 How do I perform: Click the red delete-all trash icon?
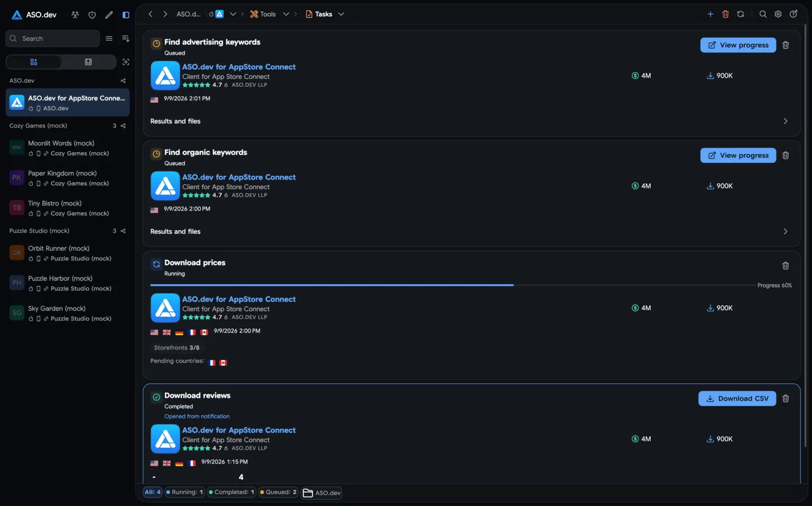726,14
